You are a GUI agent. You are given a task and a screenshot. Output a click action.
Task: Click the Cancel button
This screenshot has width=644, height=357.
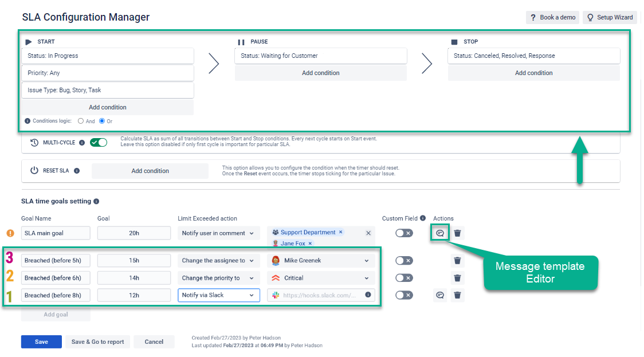[154, 342]
